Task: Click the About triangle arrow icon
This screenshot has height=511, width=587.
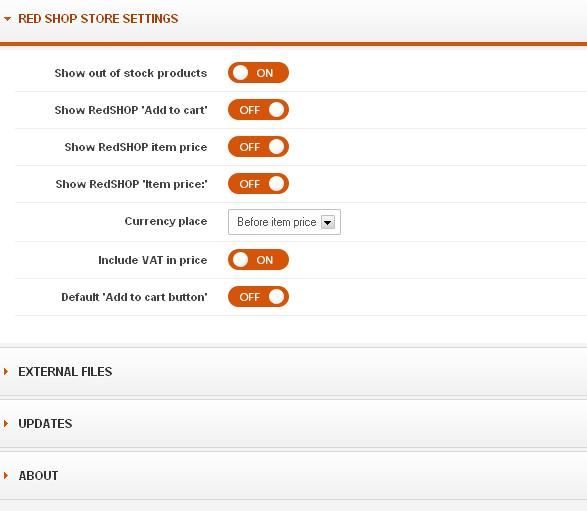Action: click(x=6, y=475)
